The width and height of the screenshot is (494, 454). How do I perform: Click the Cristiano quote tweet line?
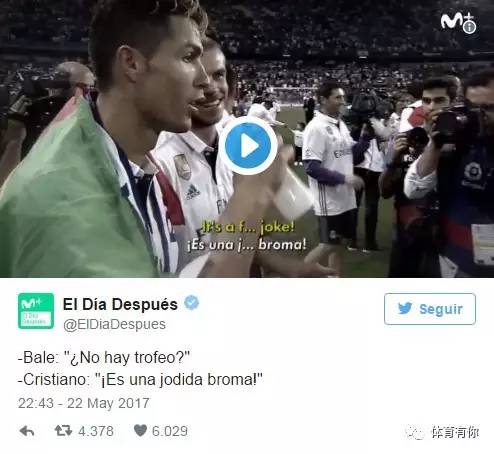[x=140, y=380]
